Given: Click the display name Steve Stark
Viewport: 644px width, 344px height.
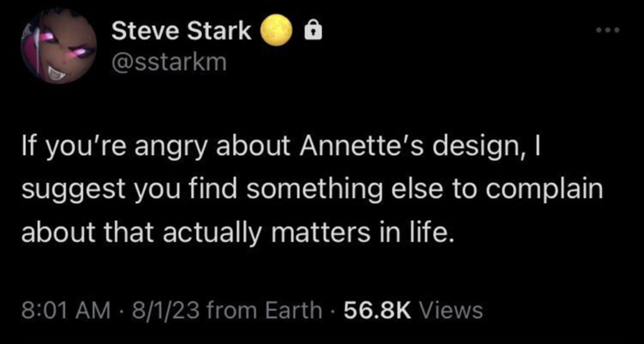Looking at the screenshot, I should (x=181, y=32).
